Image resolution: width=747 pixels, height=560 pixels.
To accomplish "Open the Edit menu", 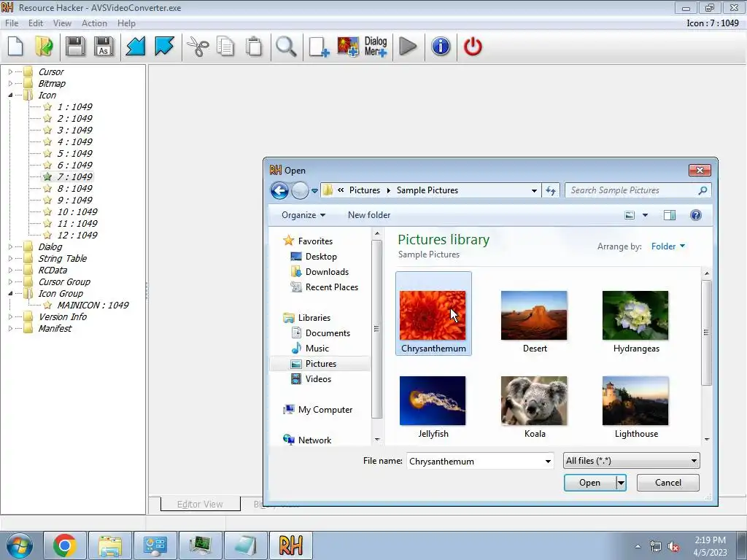I will pos(36,23).
